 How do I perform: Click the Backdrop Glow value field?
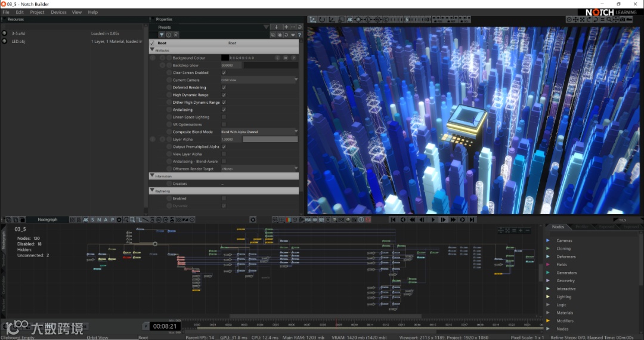[x=231, y=65]
